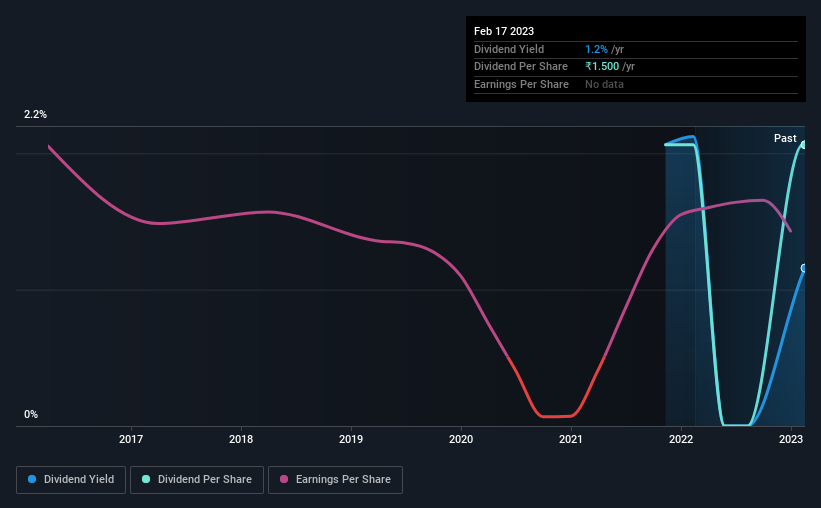Click the 2017 x-axis label
821x508 pixels.
tap(131, 439)
